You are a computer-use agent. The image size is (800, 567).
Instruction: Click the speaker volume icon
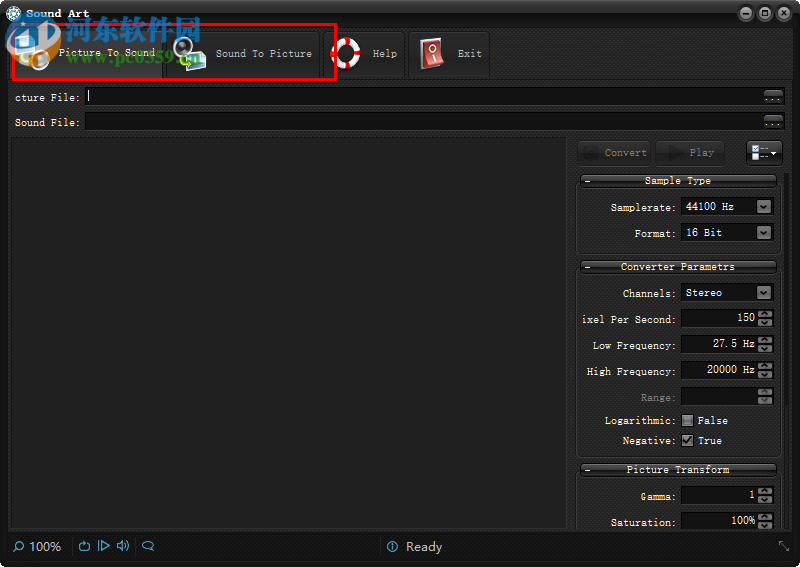[123, 546]
